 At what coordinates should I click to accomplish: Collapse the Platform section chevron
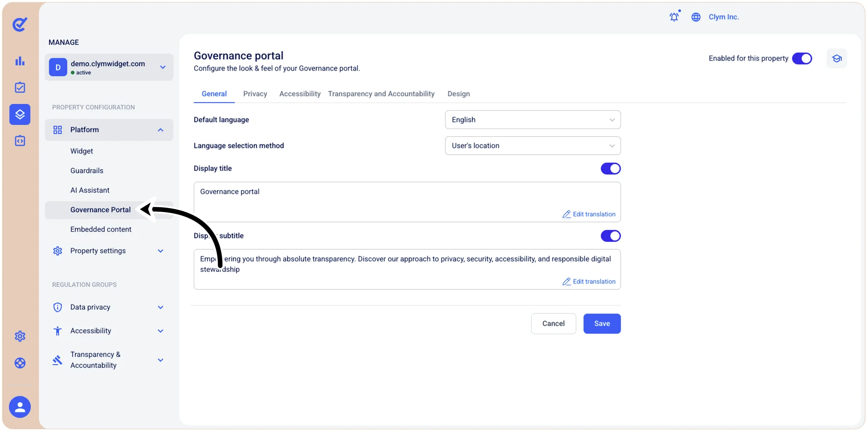160,130
